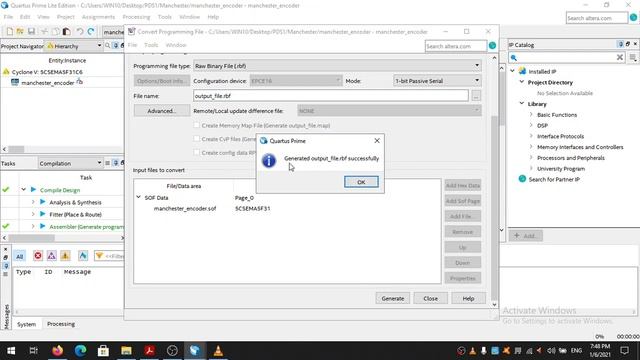The image size is (640, 360).
Task: Click the IP Catalog options icon
Action: pos(633,58)
